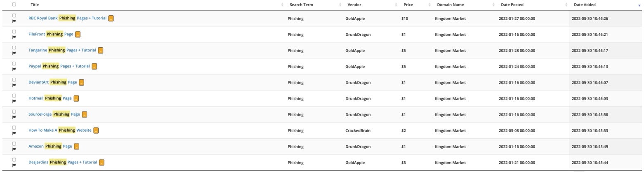Click the flag icon in the Tangerine row
Viewport: 644px width, 172px height.
14,53
